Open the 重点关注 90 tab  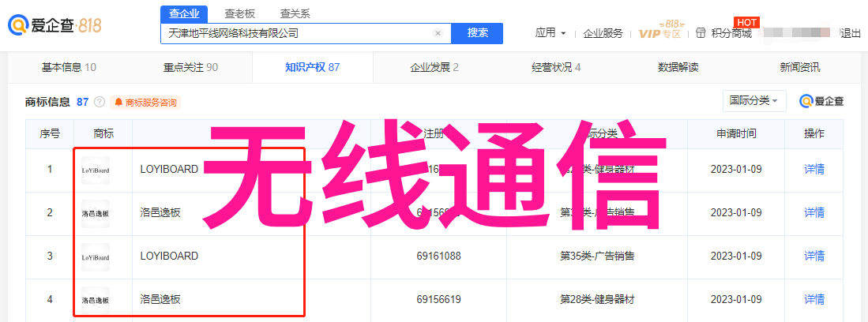pos(190,68)
